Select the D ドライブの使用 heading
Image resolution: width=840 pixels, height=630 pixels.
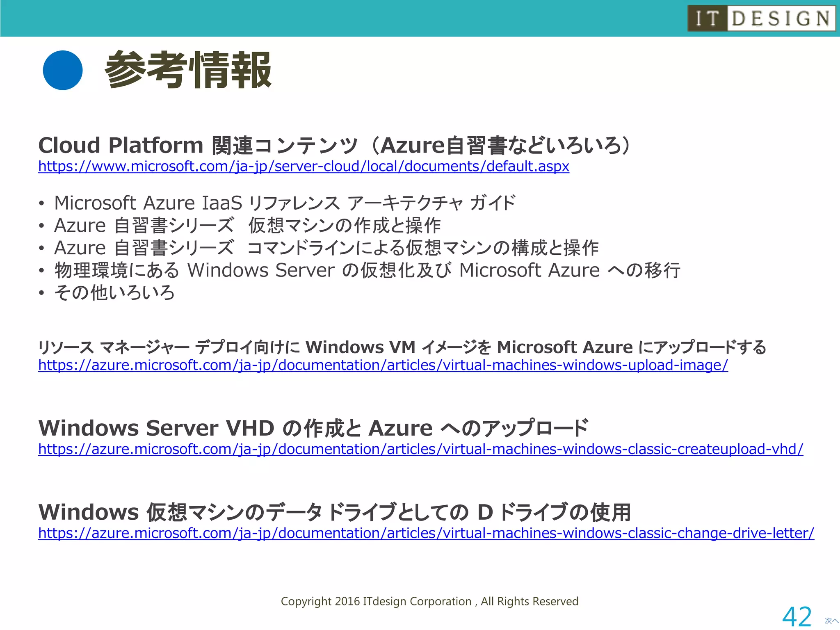[335, 512]
